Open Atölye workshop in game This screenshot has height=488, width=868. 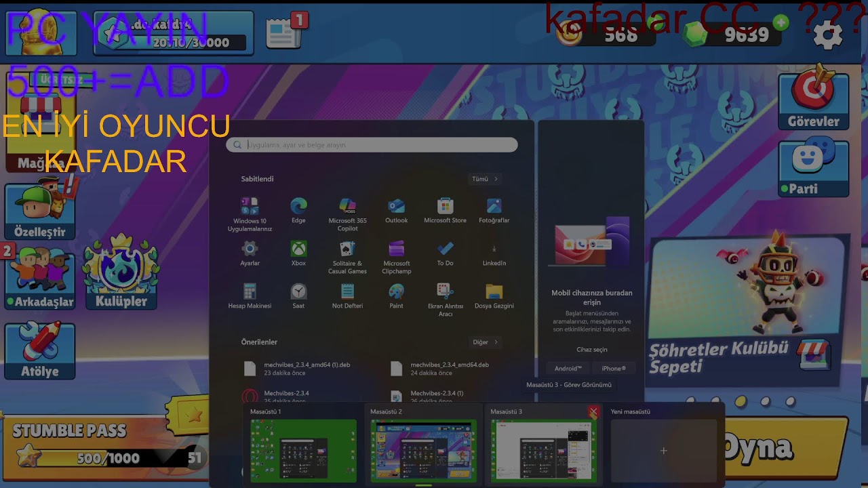click(x=39, y=350)
